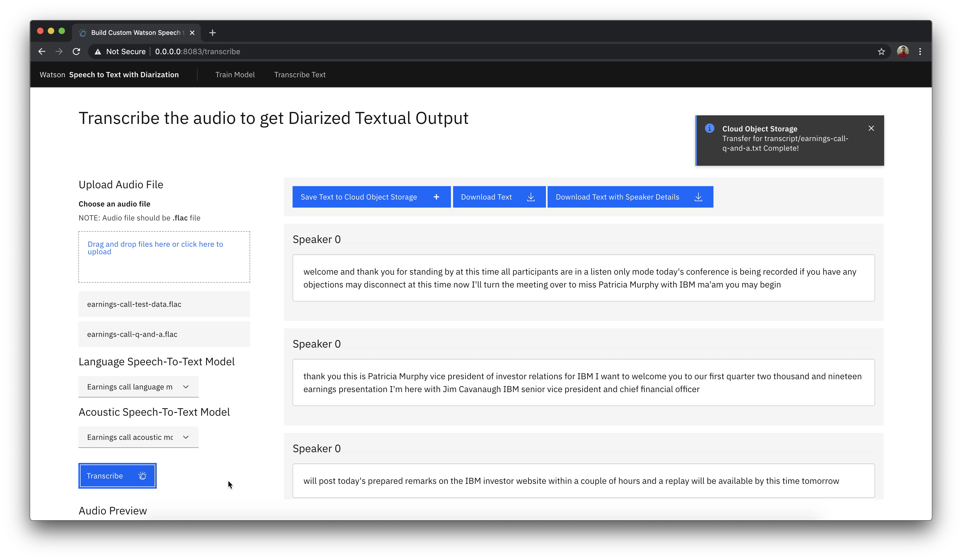
Task: Expand the Acoustic Speech-To-Text Model dropdown
Action: coord(138,437)
